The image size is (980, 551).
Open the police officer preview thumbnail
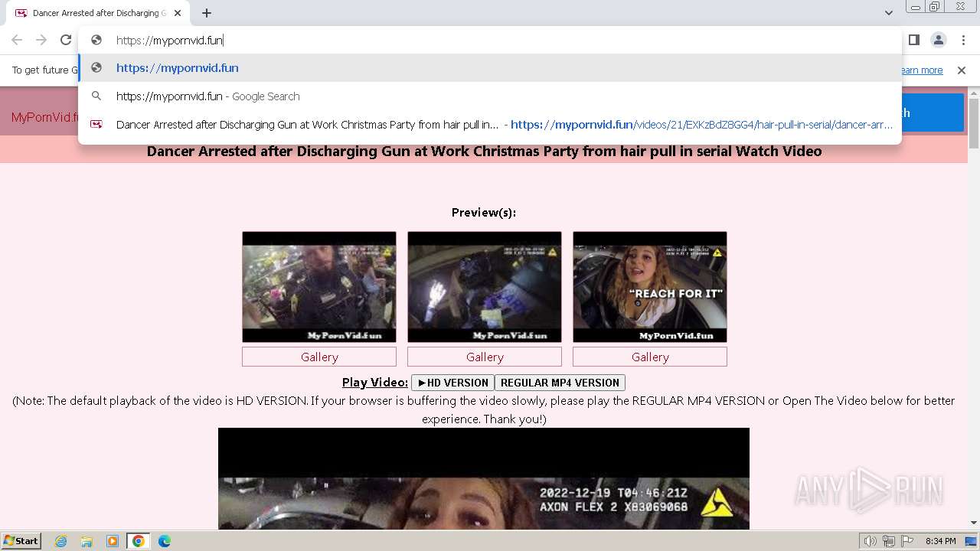tap(319, 287)
